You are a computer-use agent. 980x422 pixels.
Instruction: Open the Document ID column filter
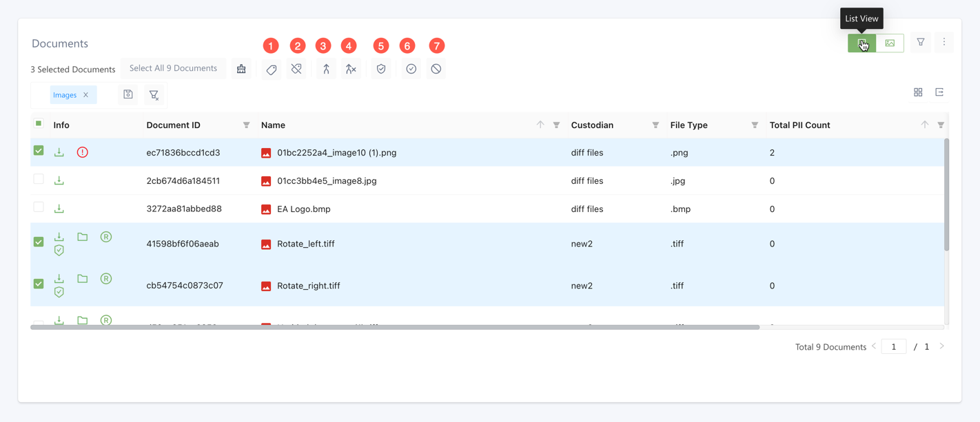point(246,125)
